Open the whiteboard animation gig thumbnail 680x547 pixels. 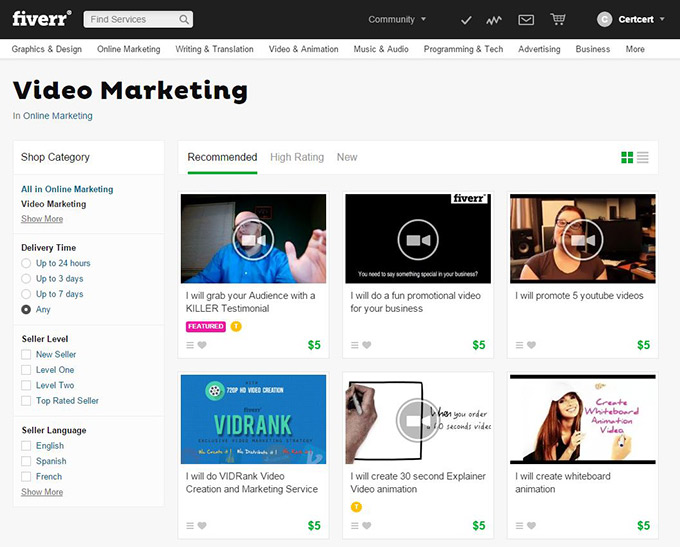tap(583, 419)
